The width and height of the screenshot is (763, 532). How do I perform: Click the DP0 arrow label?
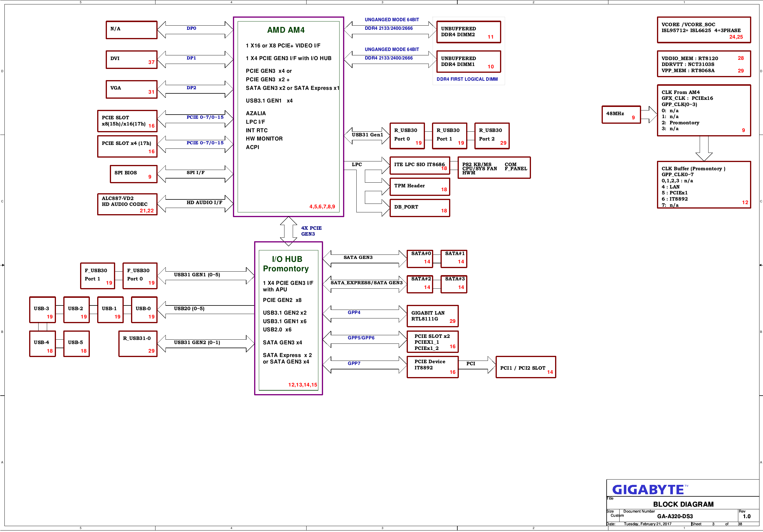pos(191,28)
